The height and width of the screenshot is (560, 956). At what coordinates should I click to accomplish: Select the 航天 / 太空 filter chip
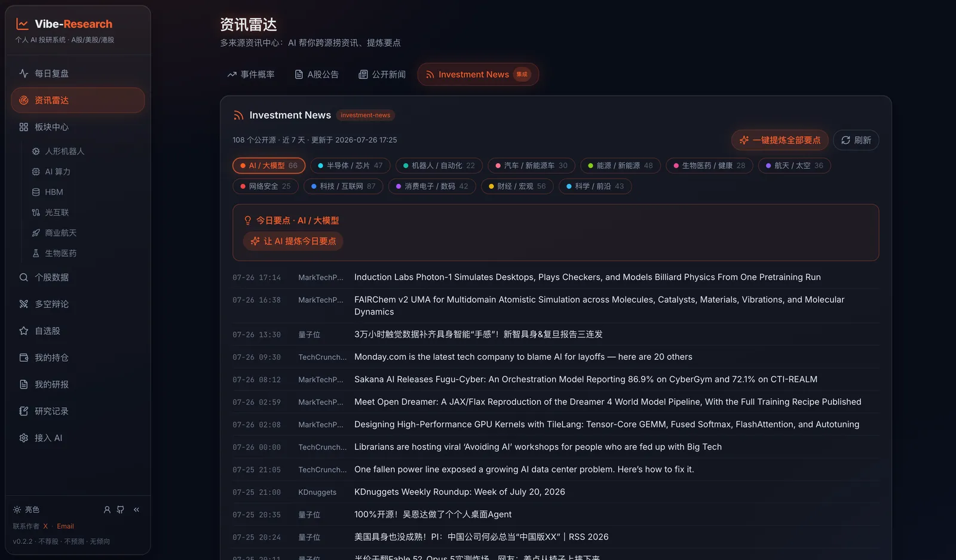[x=795, y=166]
